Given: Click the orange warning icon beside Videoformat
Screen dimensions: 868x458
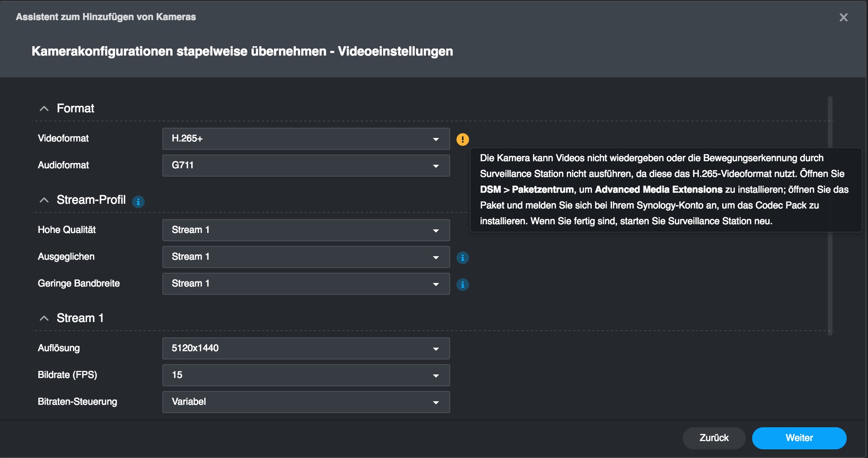Looking at the screenshot, I should (462, 139).
